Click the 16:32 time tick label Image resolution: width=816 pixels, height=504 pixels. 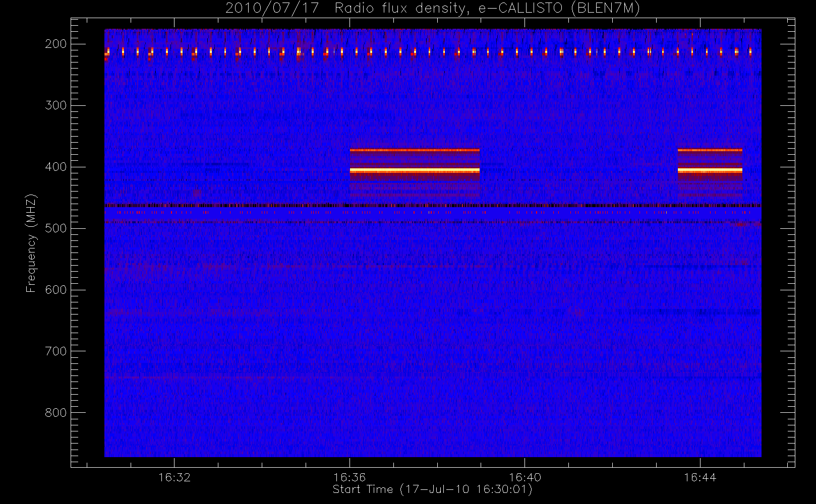coord(174,477)
